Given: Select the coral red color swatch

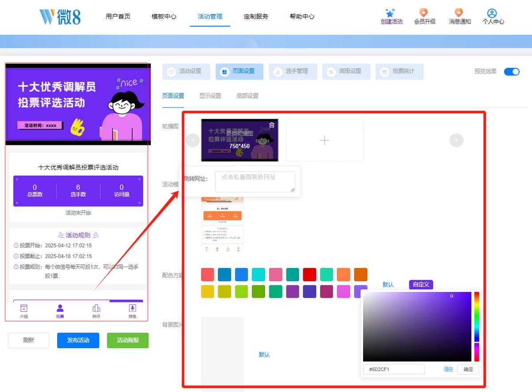Looking at the screenshot, I should tap(207, 275).
